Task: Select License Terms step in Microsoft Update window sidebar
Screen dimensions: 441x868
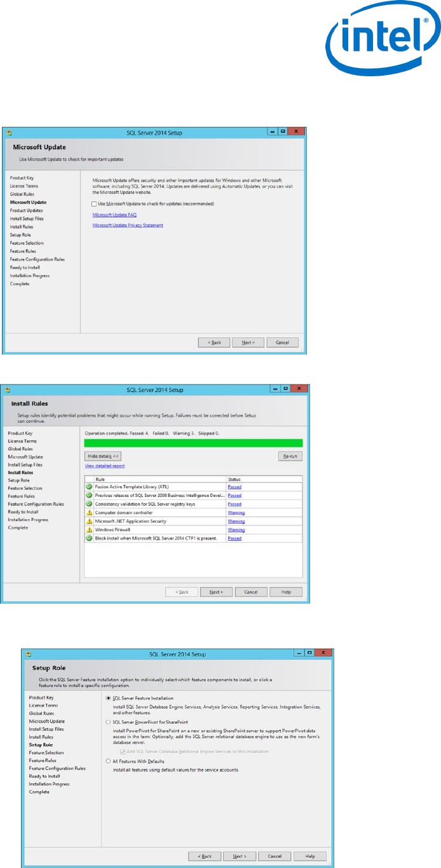Action: 24,186
